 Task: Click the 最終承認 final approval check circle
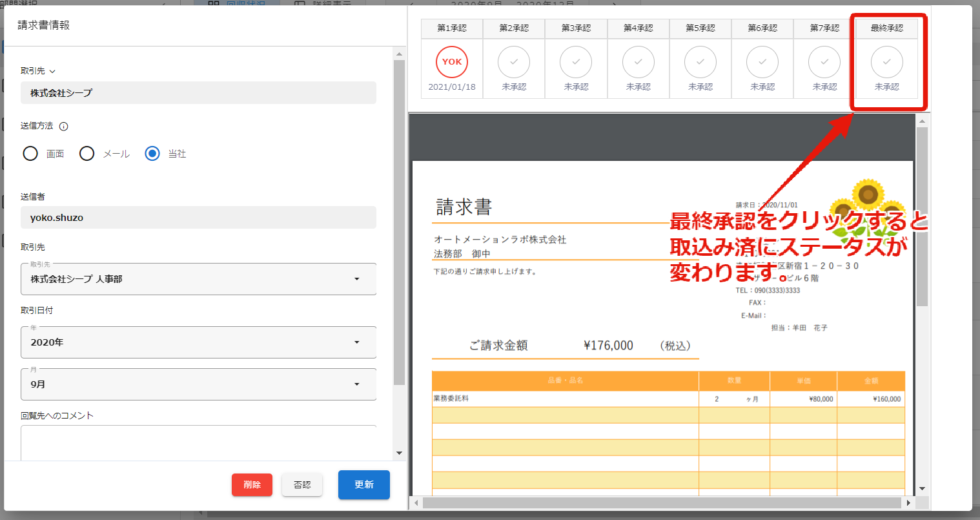point(887,62)
